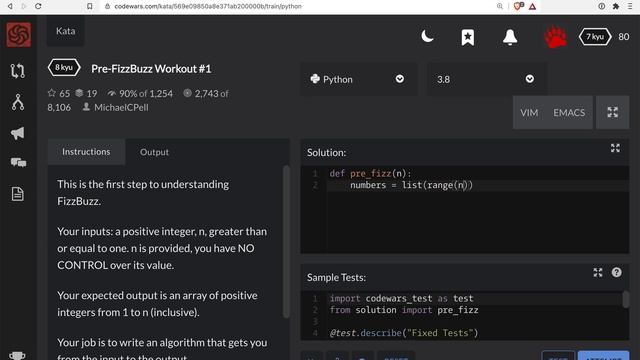Click the Solution: panel heading
This screenshot has height=360, width=640.
(x=327, y=153)
